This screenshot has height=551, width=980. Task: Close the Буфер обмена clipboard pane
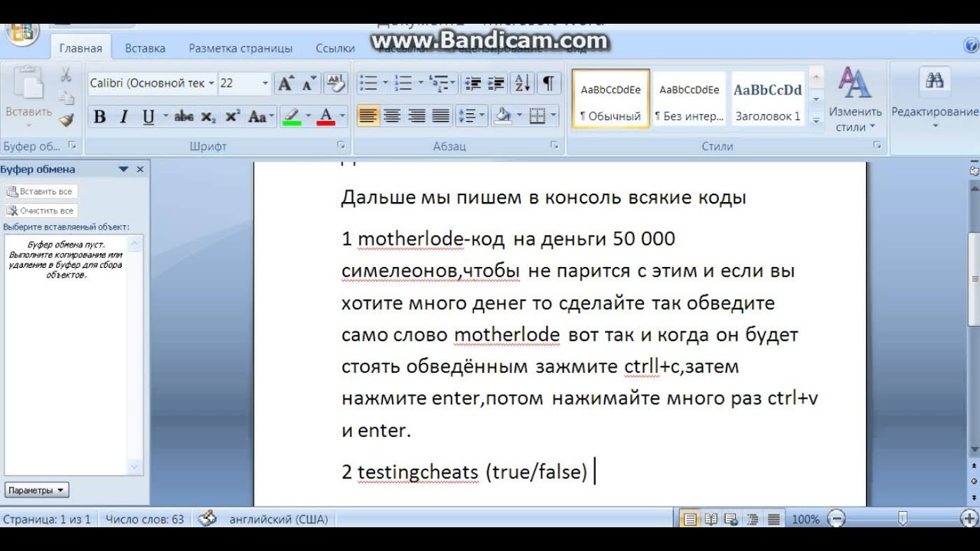(140, 169)
